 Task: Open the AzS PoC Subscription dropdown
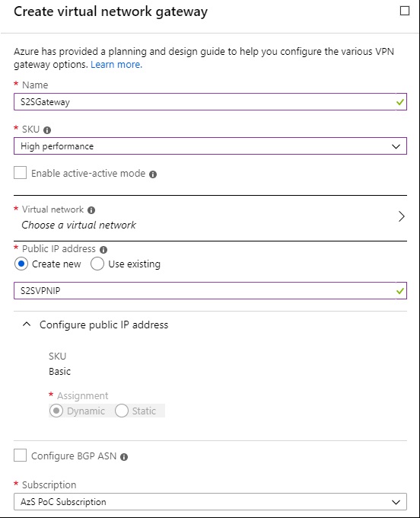coord(210,502)
